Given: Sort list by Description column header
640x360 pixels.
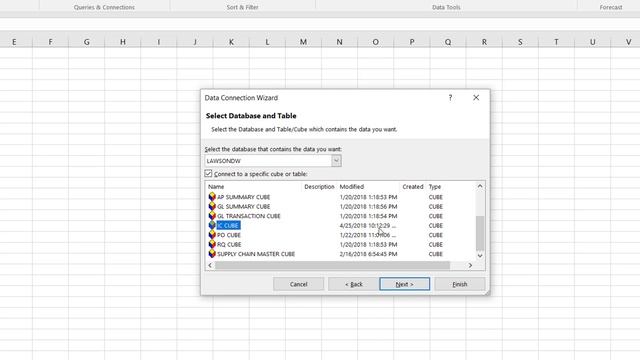Looking at the screenshot, I should [319, 187].
